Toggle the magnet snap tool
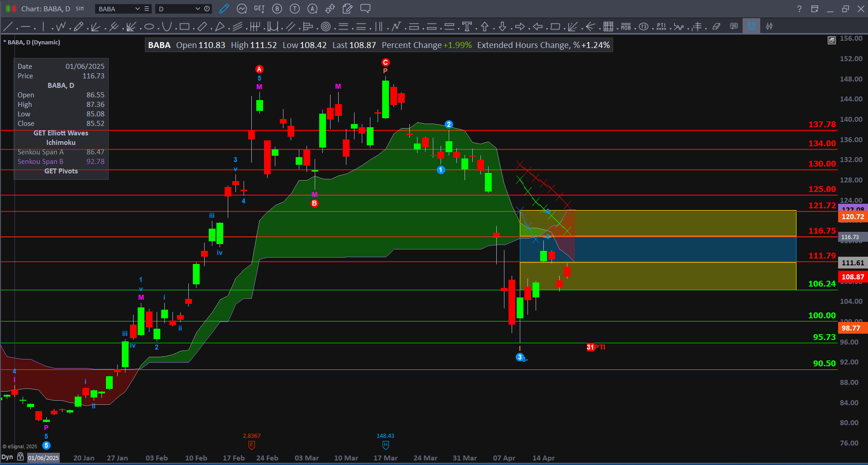This screenshot has height=465, width=868. point(751,26)
